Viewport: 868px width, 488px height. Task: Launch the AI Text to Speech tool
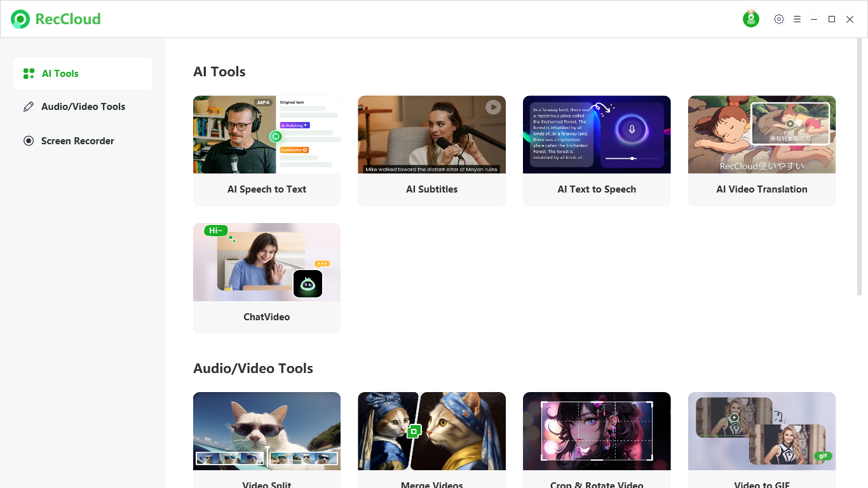596,151
